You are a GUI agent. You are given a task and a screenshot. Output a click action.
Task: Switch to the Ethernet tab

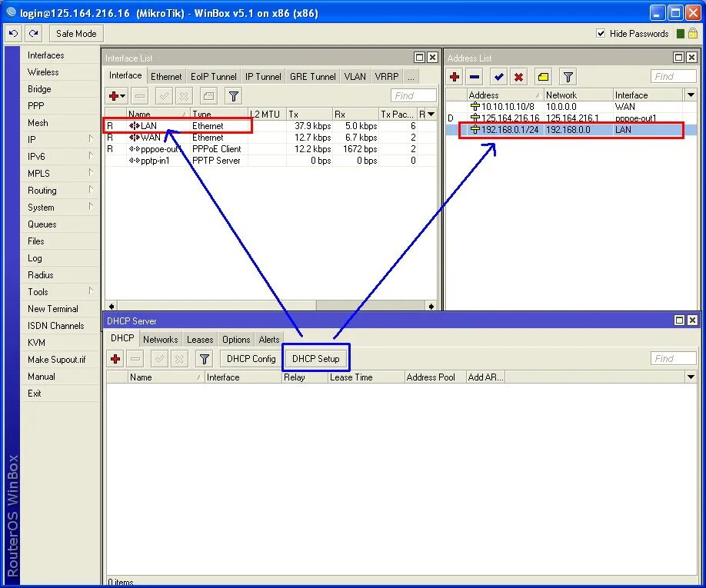pos(166,77)
